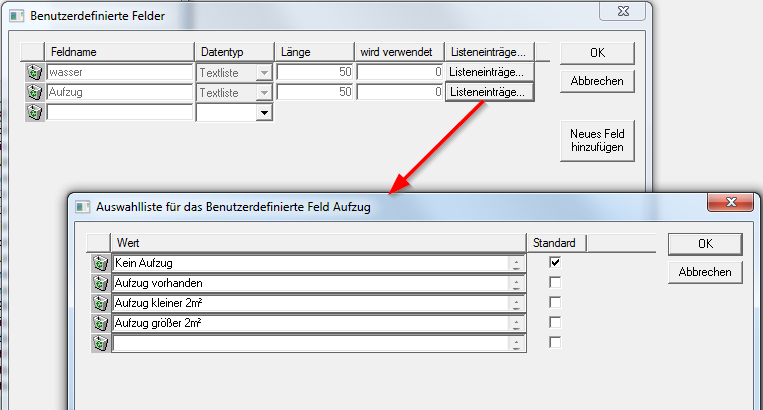Screen dimensions: 763x410
Task: Click the trash icon next to 'Aufzug kleiner 2m²'
Action: click(x=100, y=303)
